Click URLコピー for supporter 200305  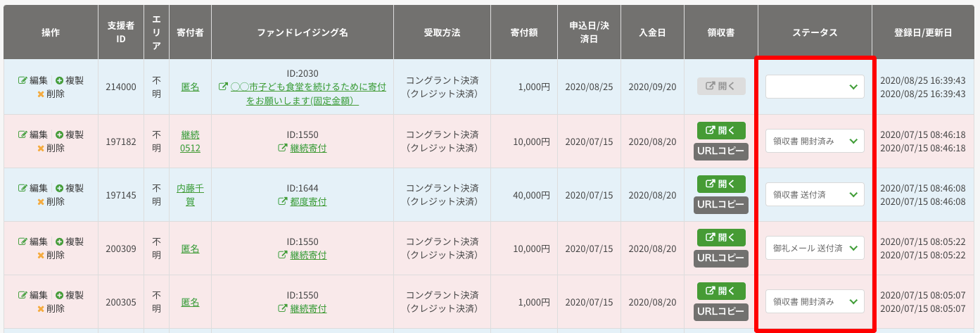[721, 312]
